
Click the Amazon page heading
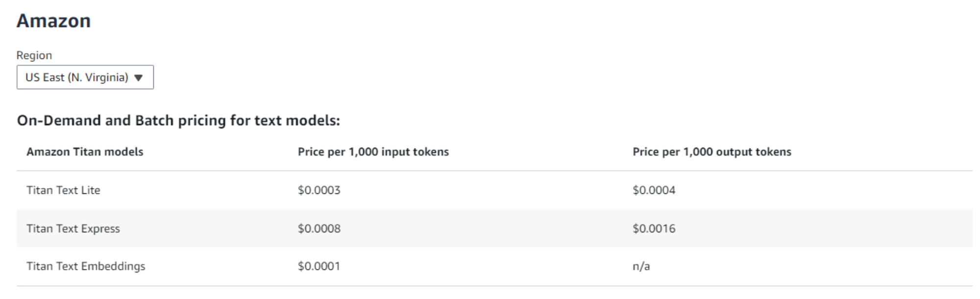pyautogui.click(x=53, y=21)
